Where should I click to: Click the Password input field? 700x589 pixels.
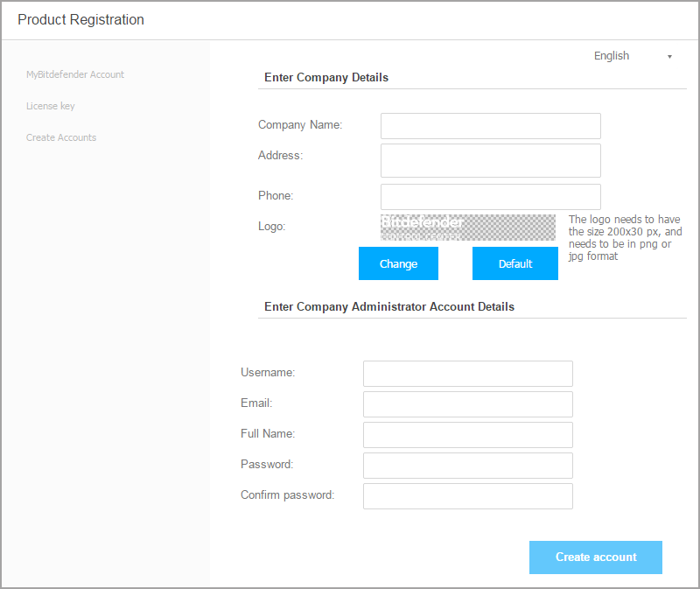coord(467,465)
